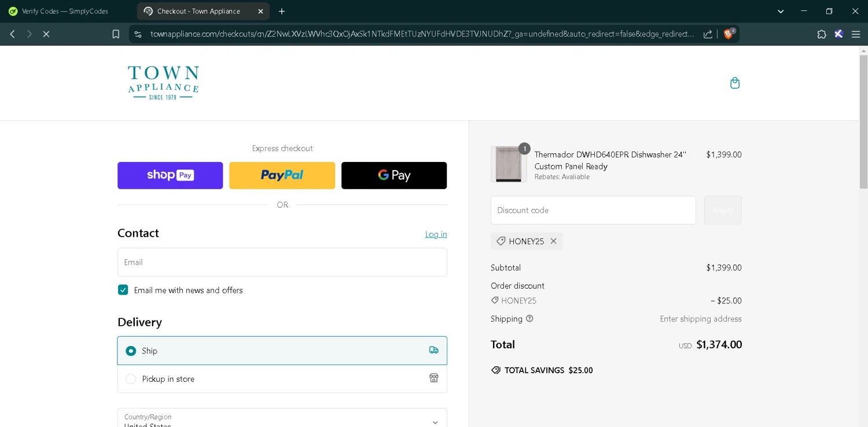Click the Order discount label
The width and height of the screenshot is (868, 427).
[517, 286]
